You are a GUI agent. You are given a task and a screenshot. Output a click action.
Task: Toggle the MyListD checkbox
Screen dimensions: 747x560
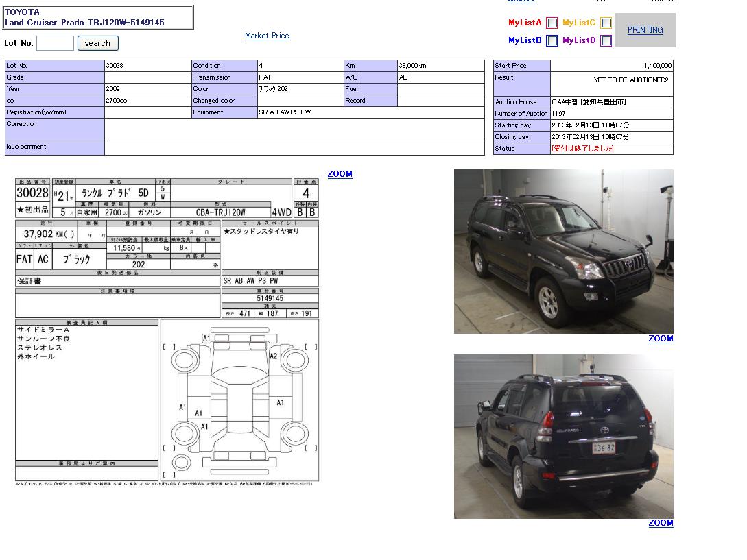[606, 40]
